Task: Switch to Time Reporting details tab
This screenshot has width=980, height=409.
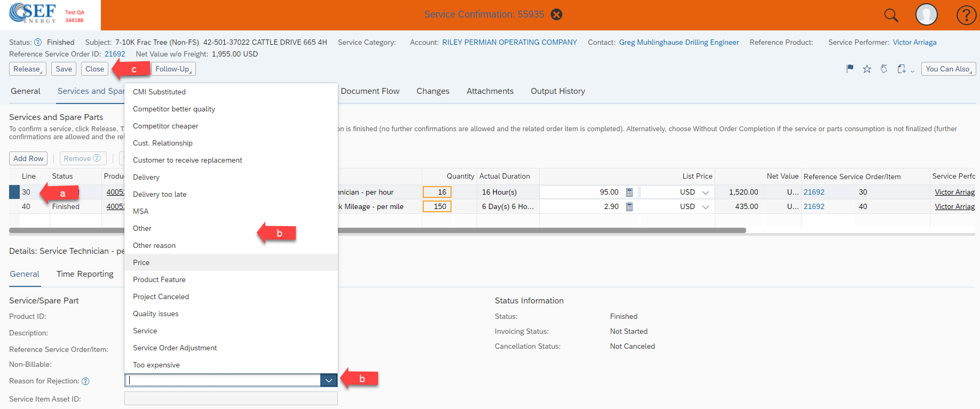Action: pyautogui.click(x=85, y=274)
